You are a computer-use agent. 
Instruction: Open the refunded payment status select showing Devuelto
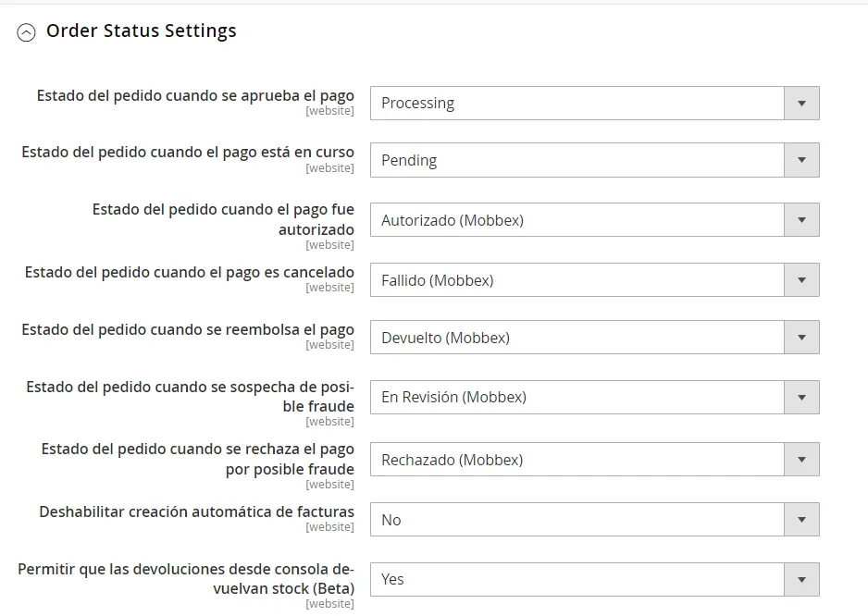(594, 337)
